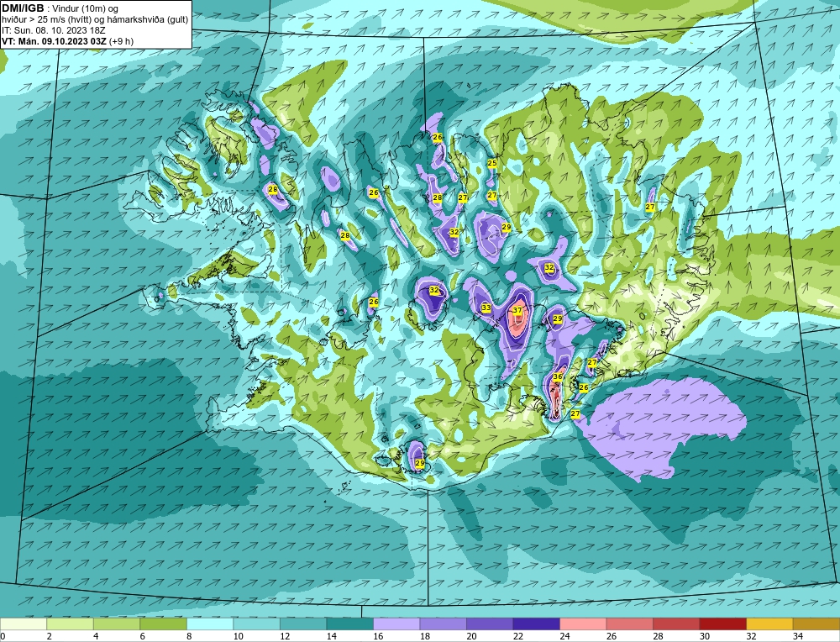
Task: Click the pale yellow 0–2 m/s legend swatch
Action: pos(24,624)
